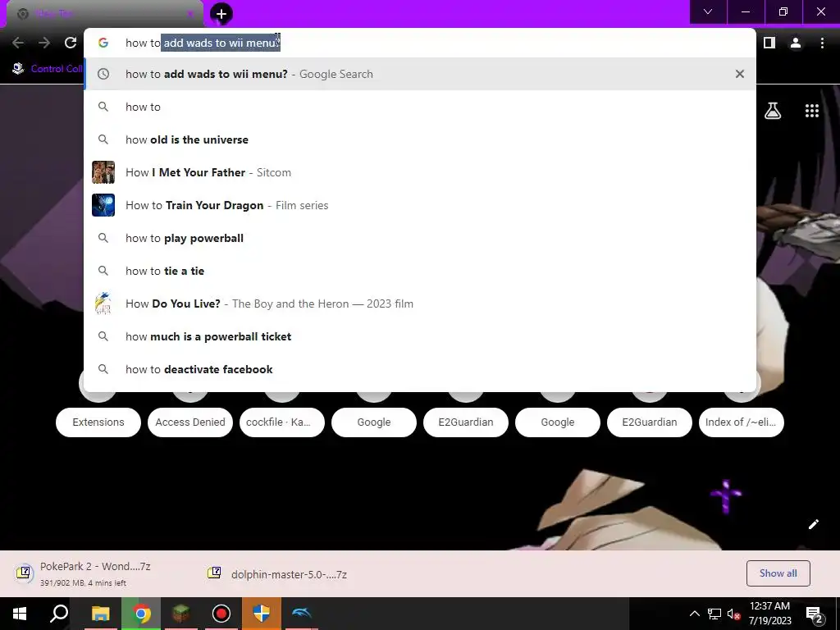Open the dolphin-master-5.0 download item
The image size is (840, 630).
279,573
